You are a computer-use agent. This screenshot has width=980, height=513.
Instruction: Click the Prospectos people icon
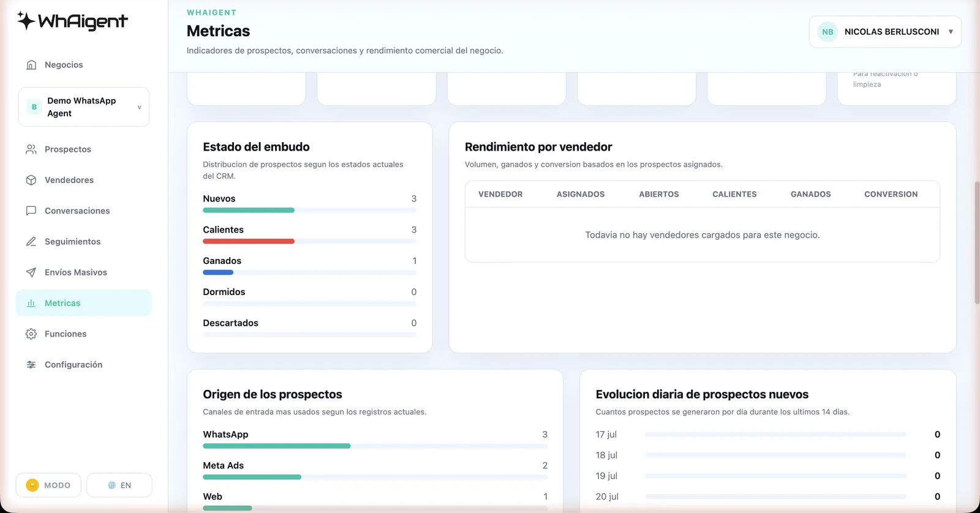pos(31,149)
